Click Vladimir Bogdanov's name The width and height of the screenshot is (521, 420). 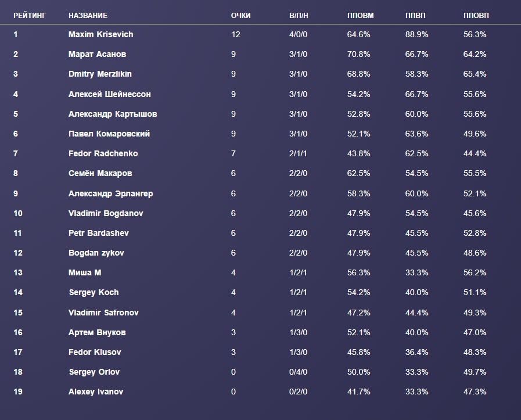(x=106, y=213)
